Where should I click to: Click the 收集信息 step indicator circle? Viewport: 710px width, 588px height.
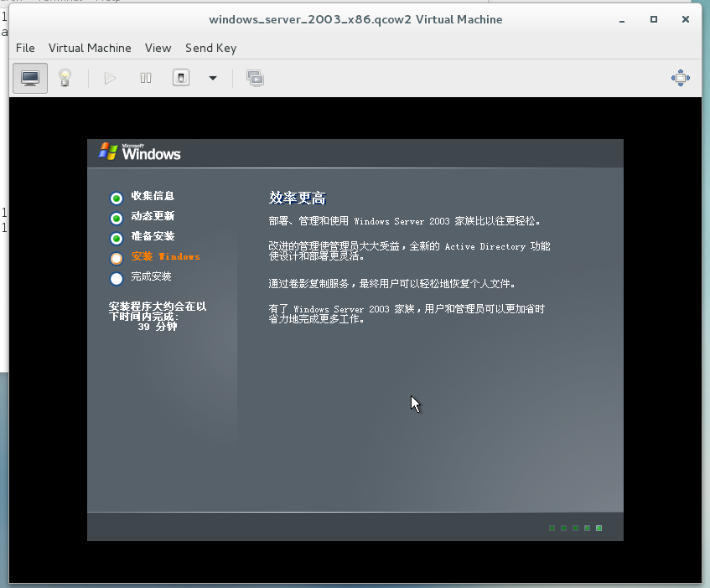117,199
